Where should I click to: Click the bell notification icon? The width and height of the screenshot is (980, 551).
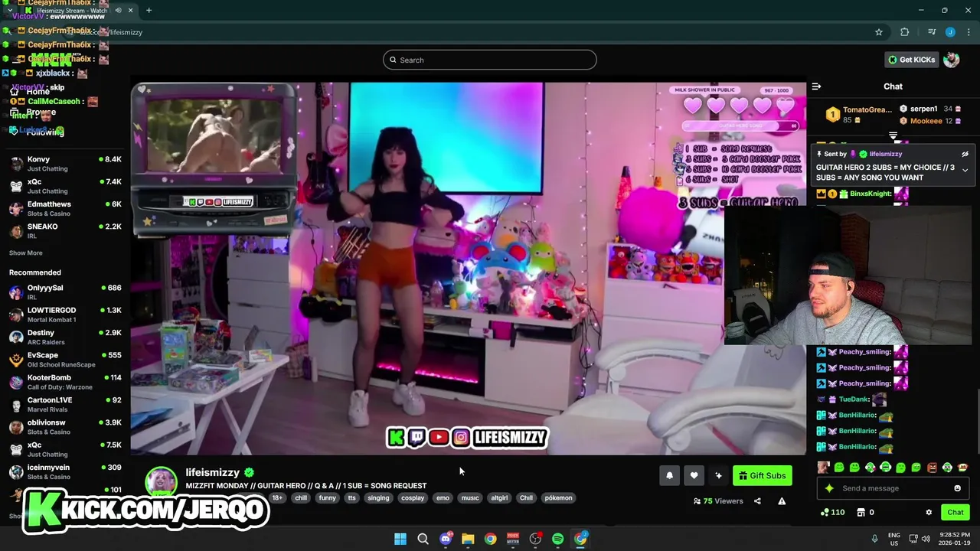(x=669, y=475)
